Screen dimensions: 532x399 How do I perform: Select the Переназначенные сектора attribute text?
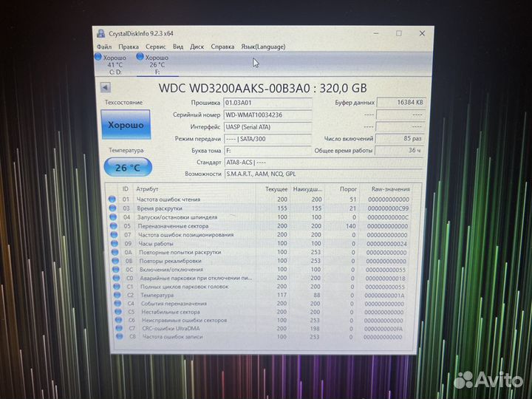pyautogui.click(x=173, y=226)
